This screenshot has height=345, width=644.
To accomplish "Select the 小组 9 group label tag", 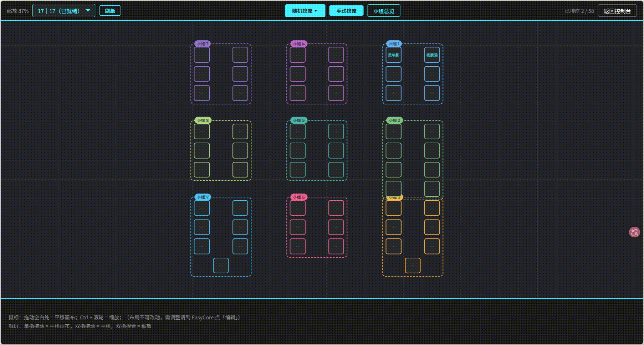I will click(203, 197).
